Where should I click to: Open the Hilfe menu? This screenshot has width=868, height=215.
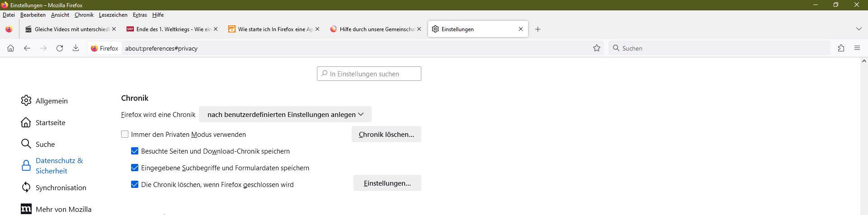pos(158,15)
